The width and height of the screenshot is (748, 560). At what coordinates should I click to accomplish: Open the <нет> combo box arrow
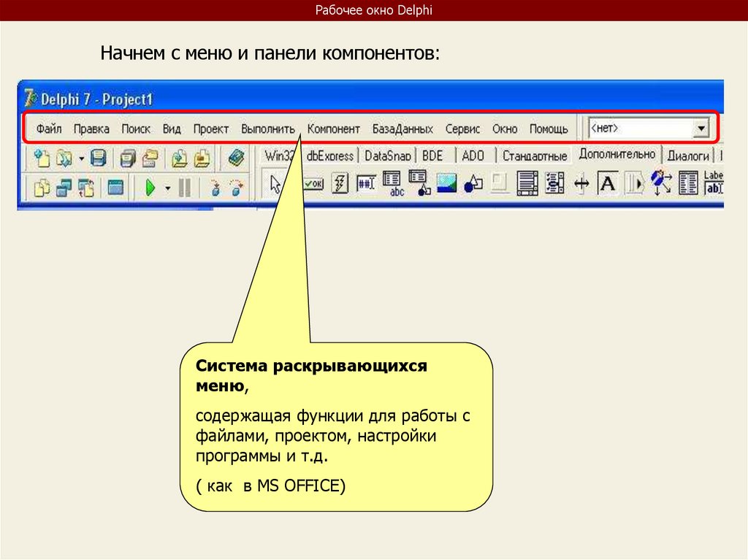[701, 128]
